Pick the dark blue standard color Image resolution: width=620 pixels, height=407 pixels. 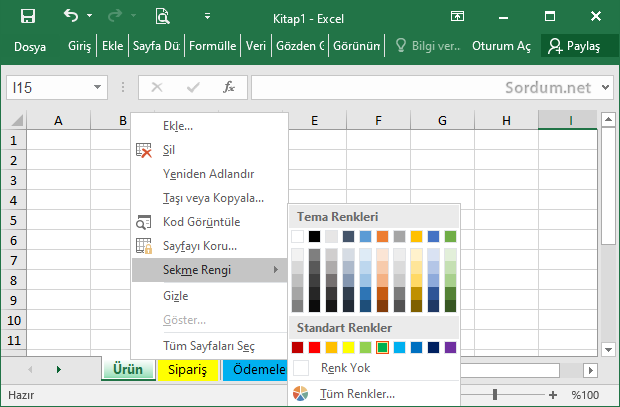click(433, 347)
